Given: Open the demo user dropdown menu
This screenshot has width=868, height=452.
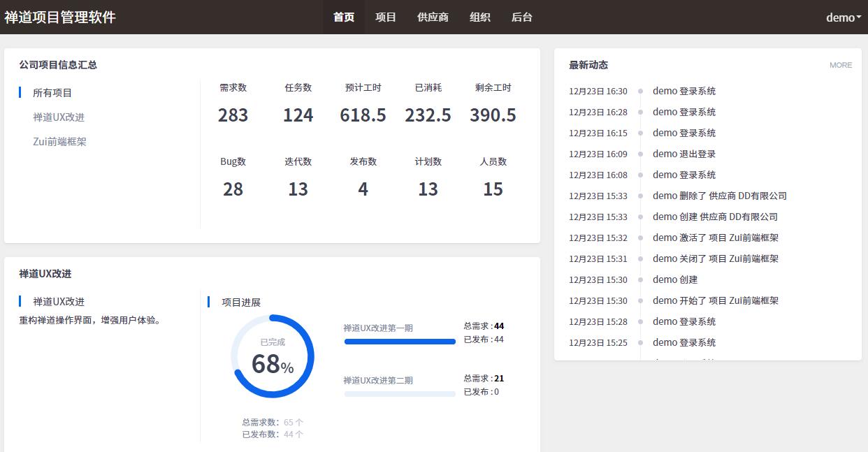Looking at the screenshot, I should 844,17.
